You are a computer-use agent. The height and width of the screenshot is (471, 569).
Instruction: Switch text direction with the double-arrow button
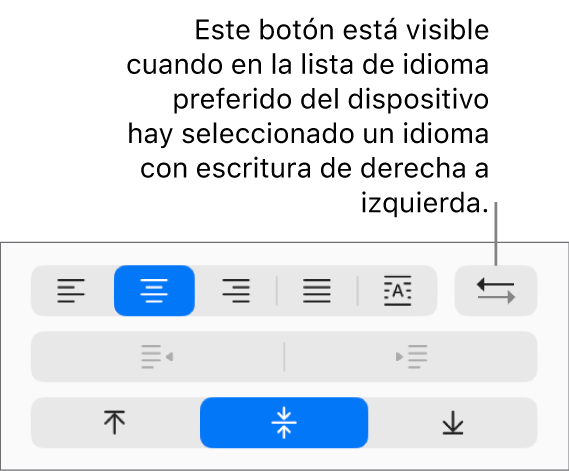click(496, 290)
